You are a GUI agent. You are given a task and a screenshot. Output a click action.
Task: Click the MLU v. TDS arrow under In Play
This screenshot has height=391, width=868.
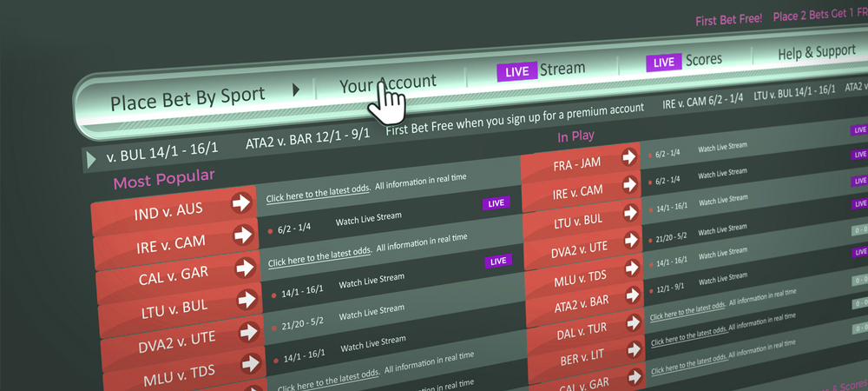pyautogui.click(x=632, y=268)
